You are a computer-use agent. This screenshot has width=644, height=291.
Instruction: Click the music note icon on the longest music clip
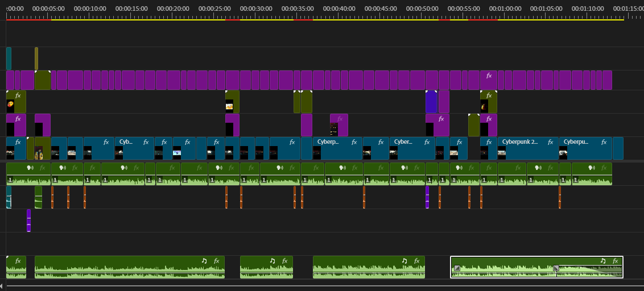pos(204,261)
